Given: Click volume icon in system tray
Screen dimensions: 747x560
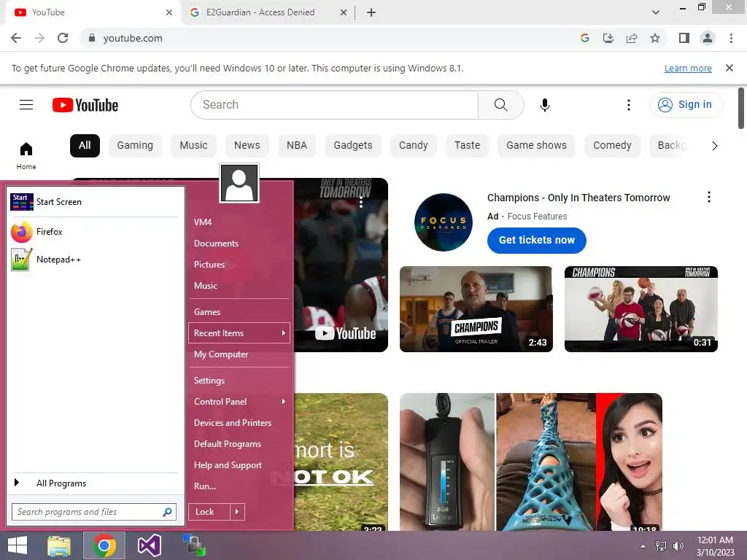Looking at the screenshot, I should (678, 546).
